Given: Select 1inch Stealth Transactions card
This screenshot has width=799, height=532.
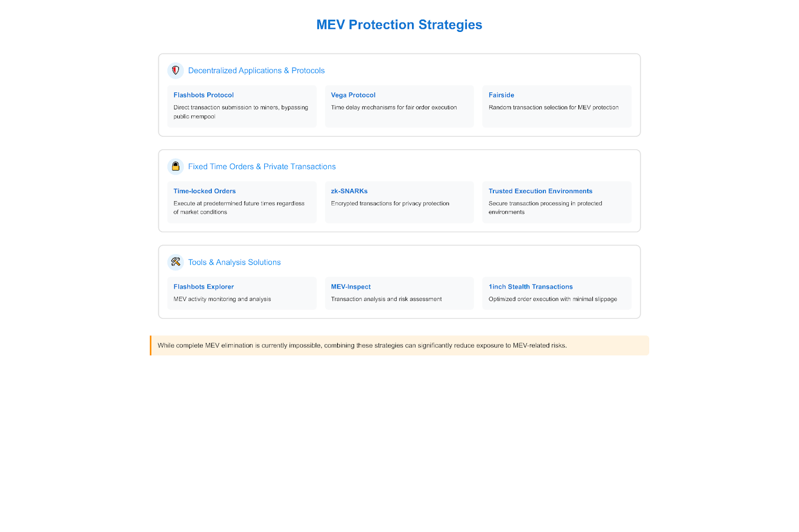Looking at the screenshot, I should coord(557,293).
